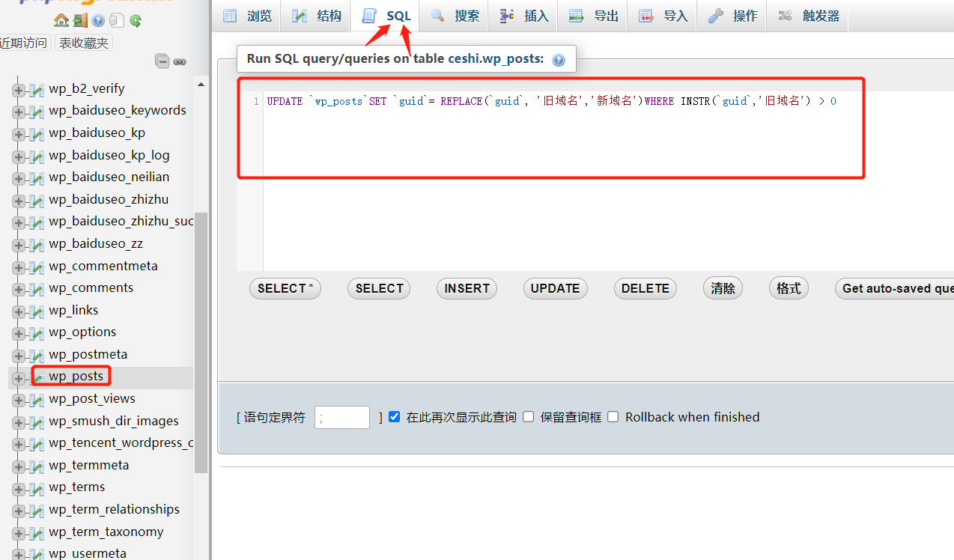Click the UPDATE query template button
Image resolution: width=954 pixels, height=560 pixels.
pyautogui.click(x=555, y=288)
